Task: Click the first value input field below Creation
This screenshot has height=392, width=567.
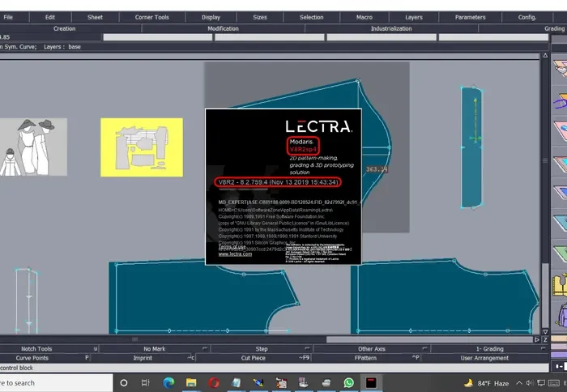Action: pos(158,37)
